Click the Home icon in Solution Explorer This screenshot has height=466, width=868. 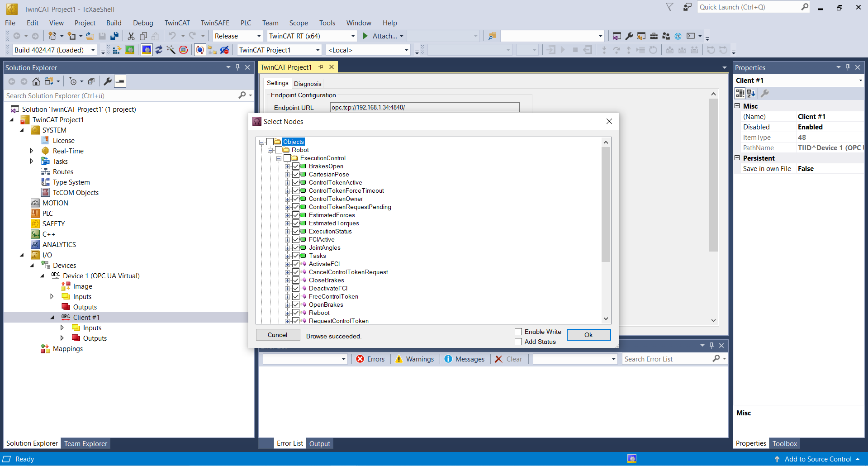(36, 81)
